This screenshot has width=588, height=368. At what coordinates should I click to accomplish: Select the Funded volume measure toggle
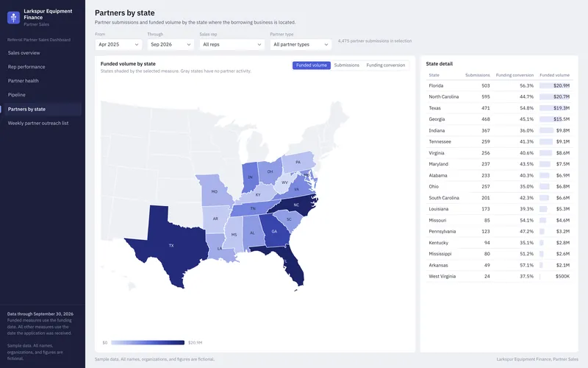311,66
